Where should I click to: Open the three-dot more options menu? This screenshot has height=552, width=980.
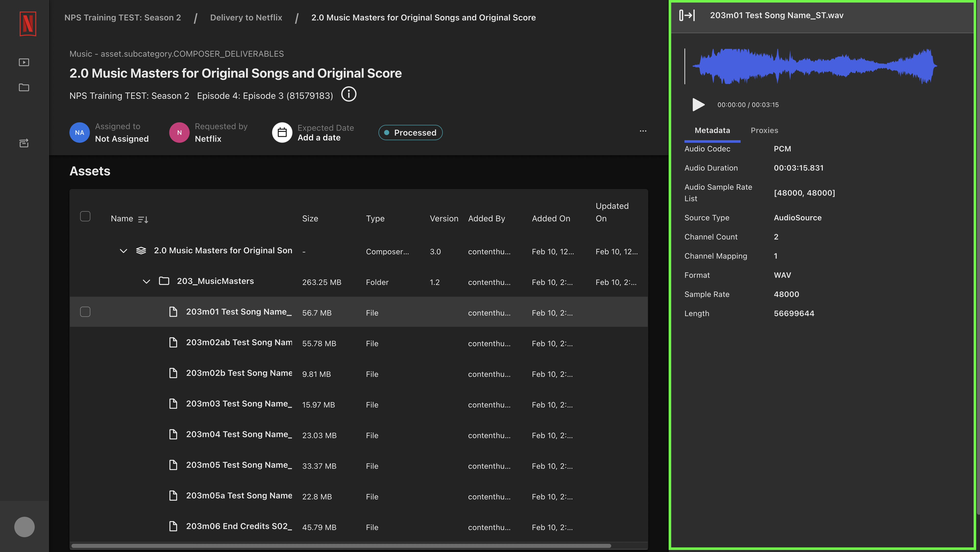point(643,131)
